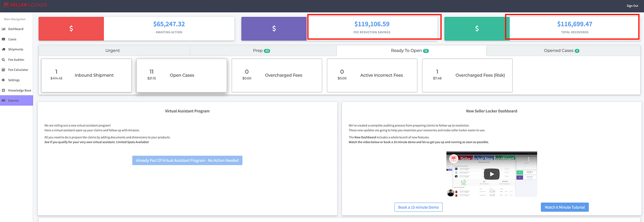Open the Overcharged Fees card
The image size is (644, 222).
[x=277, y=75]
